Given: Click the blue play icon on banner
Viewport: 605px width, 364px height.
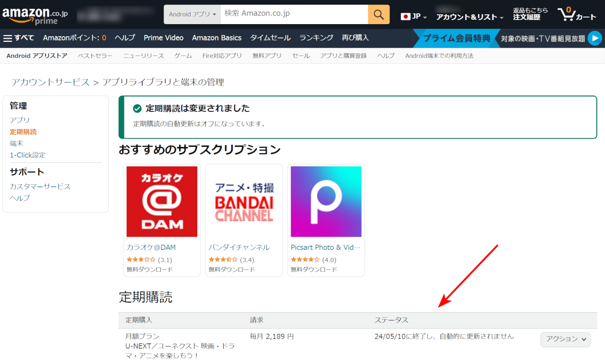Looking at the screenshot, I should (595, 38).
